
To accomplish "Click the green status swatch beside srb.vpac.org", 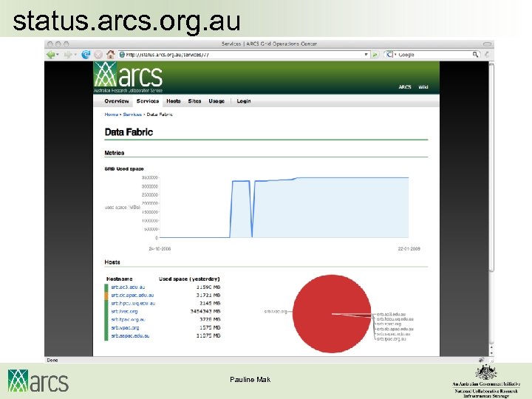I will click(106, 328).
